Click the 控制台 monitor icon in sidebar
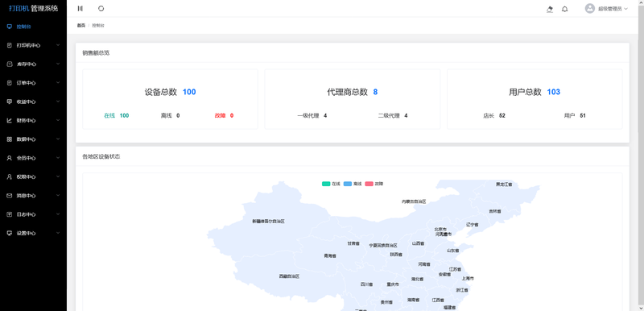Viewport: 644px width, 311px height. click(x=10, y=27)
